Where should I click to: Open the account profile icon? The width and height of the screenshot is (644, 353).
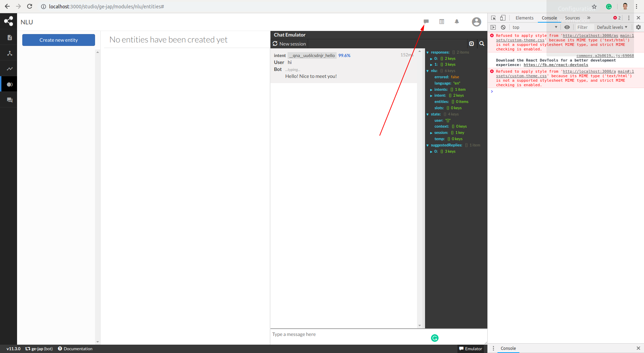tap(476, 22)
